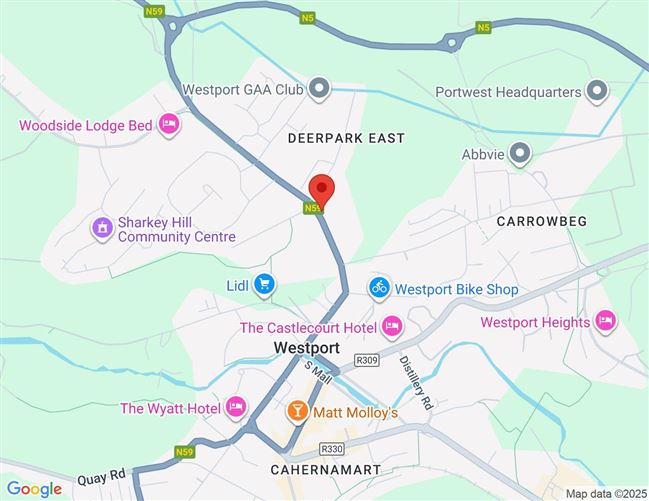Screen dimensions: 649x501
Task: Click the Westport Heights lodging icon
Action: coord(605,321)
